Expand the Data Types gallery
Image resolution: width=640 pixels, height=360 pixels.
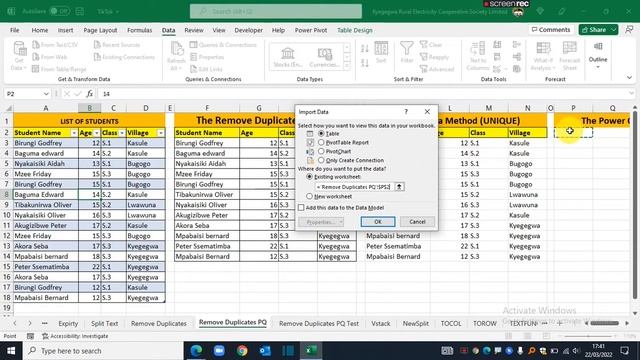point(347,66)
